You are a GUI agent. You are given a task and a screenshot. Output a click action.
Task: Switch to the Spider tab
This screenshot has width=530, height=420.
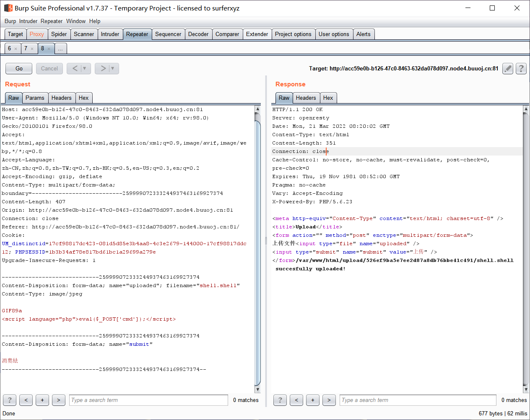59,34
